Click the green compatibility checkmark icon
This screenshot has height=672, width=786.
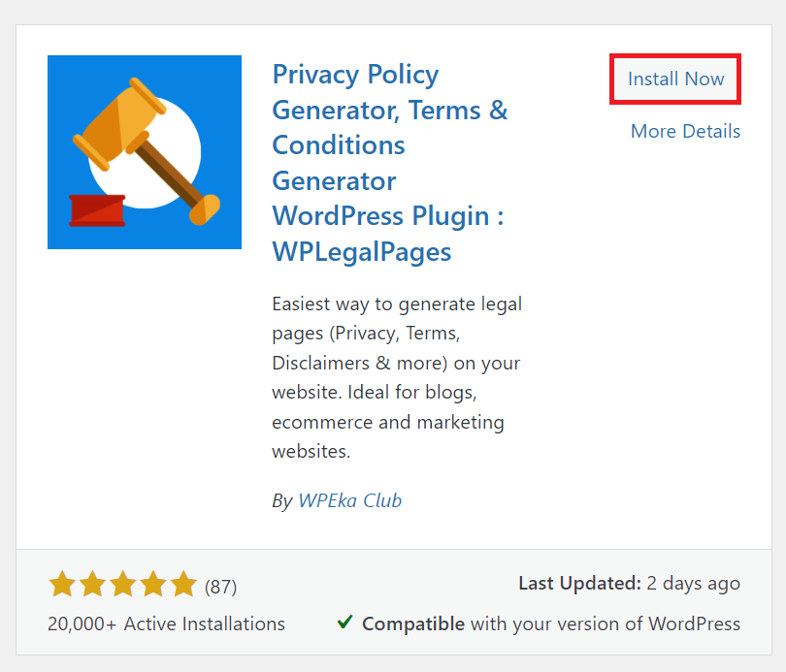344,623
